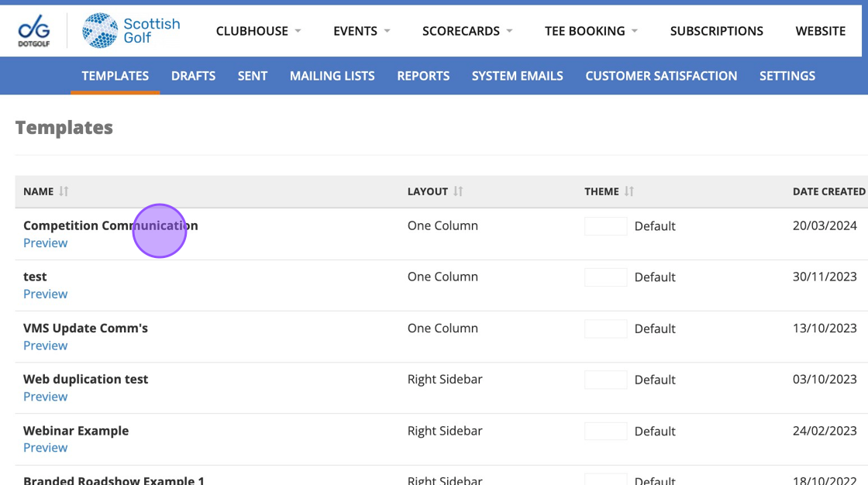This screenshot has height=485, width=868.
Task: Sort table by Name column arrows
Action: [64, 191]
